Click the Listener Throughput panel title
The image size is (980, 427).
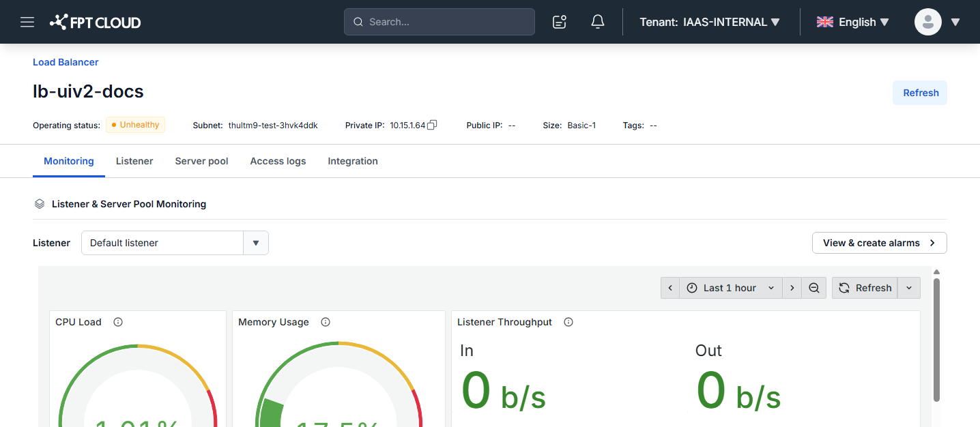click(x=504, y=322)
